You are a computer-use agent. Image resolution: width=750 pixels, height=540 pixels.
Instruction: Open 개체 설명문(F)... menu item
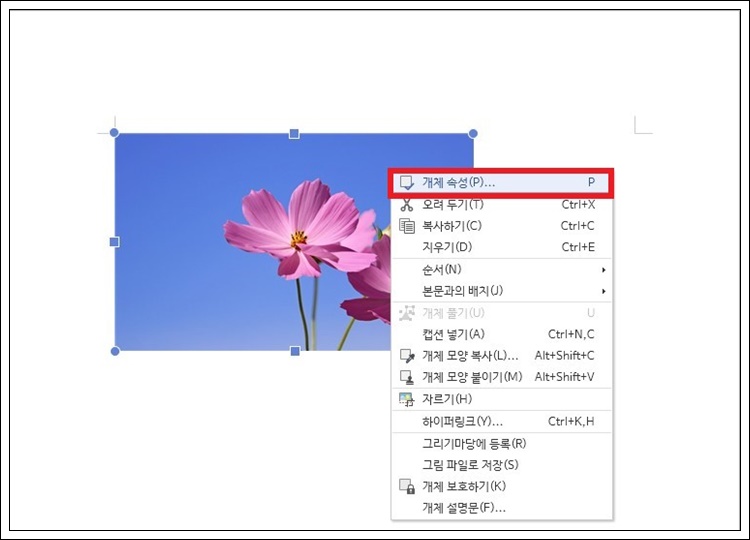click(501, 507)
